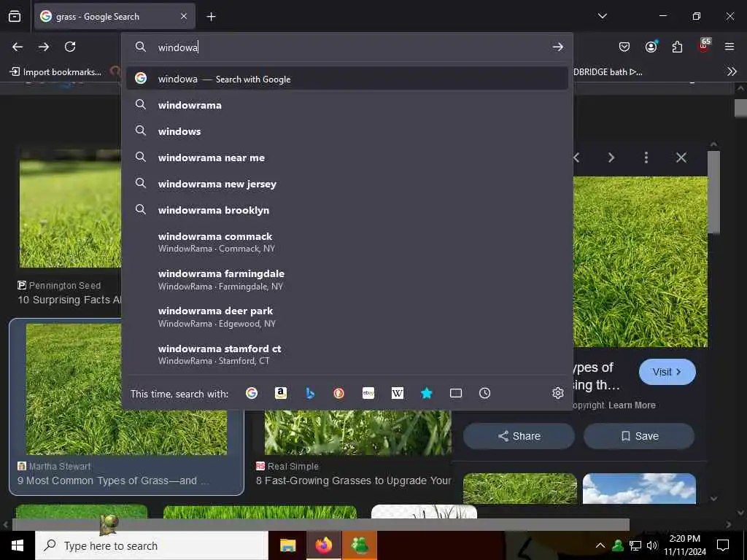Viewport: 747px width, 560px height.
Task: Show previous image in preview panel
Action: coord(576,157)
